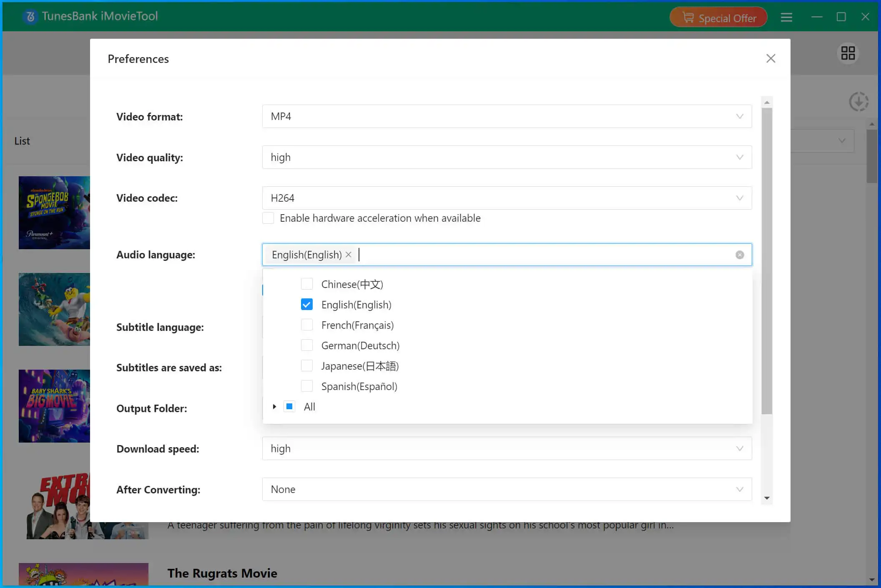The width and height of the screenshot is (881, 588).
Task: Select Spanish(Español) from audio language list
Action: coord(307,385)
